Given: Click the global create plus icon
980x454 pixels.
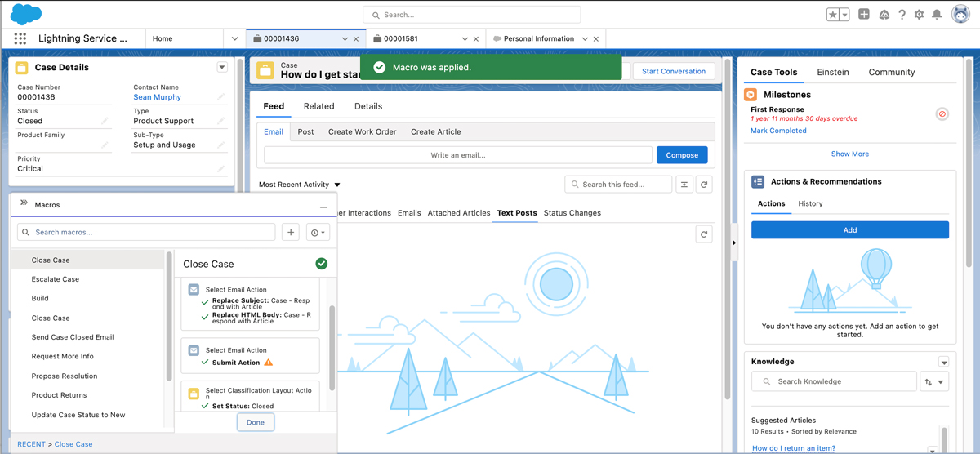Looking at the screenshot, I should coord(863,15).
